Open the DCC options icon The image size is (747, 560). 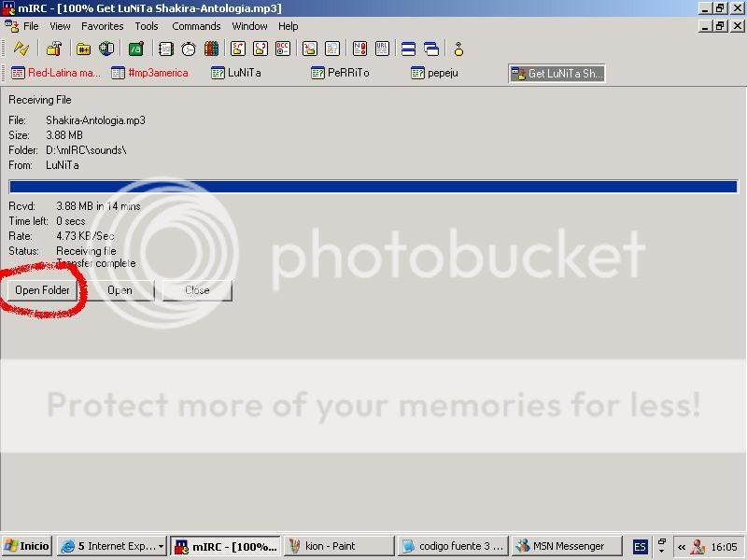(283, 49)
